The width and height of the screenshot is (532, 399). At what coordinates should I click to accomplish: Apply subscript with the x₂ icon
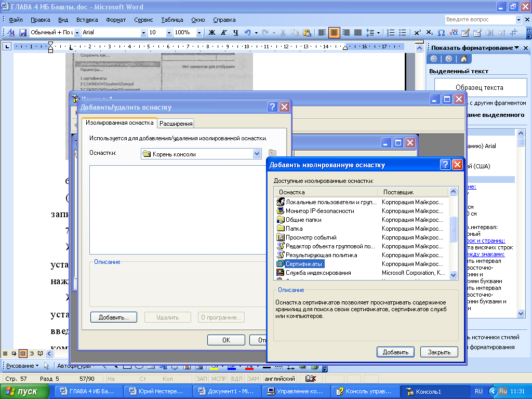point(429,33)
